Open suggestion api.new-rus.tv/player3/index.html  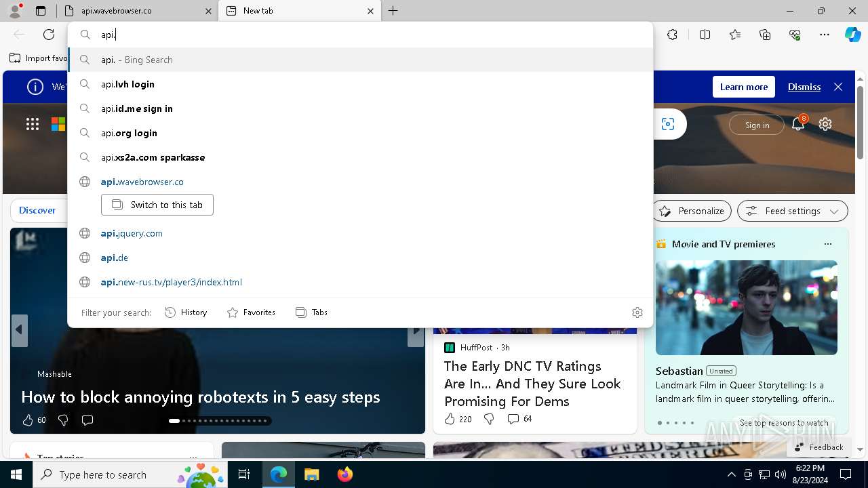pos(360,282)
